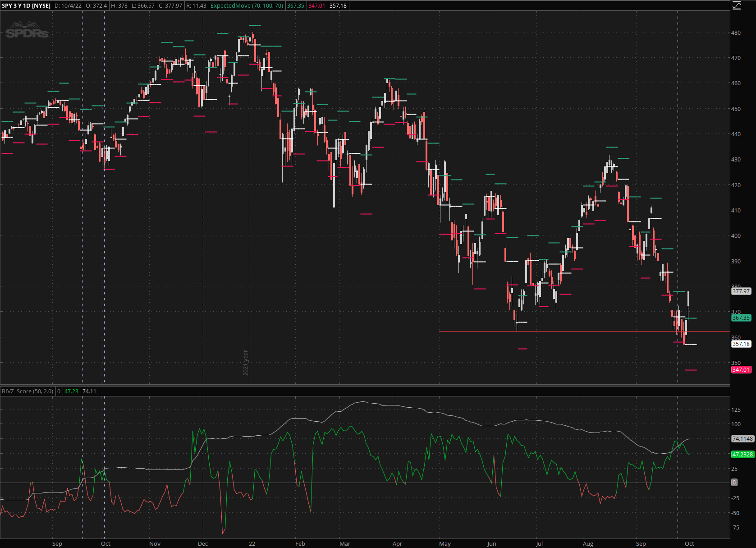Image resolution: width=756 pixels, height=548 pixels.
Task: Click the Feb label on time axis
Action: point(300,543)
